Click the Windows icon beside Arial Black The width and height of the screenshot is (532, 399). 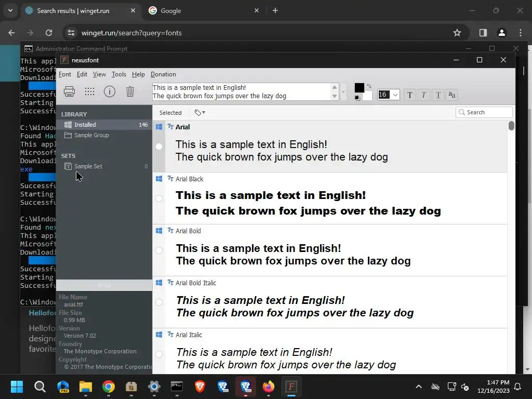[159, 179]
